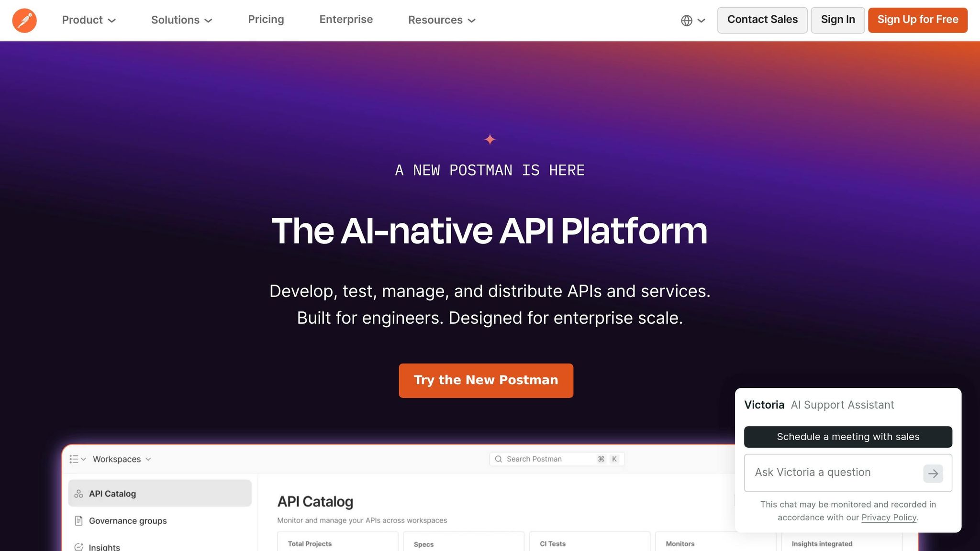This screenshot has width=980, height=551.
Task: Click Sign Up for Free
Action: coord(918,20)
